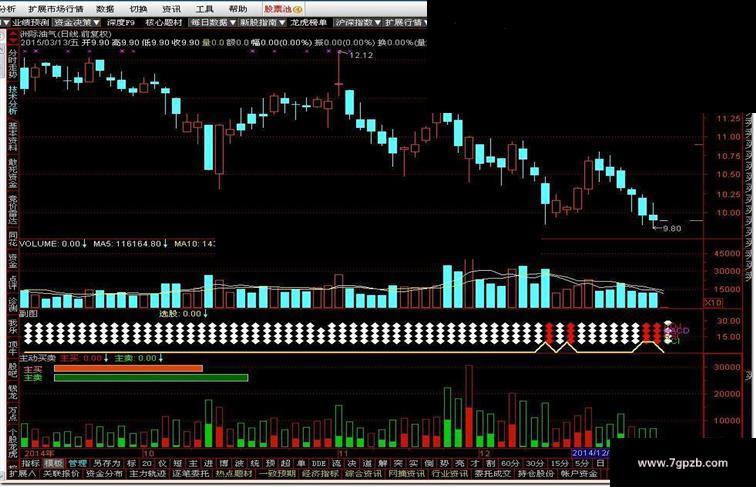The image size is (756, 487).
Task: Open the 热点题材 bottom tab
Action: tap(233, 474)
